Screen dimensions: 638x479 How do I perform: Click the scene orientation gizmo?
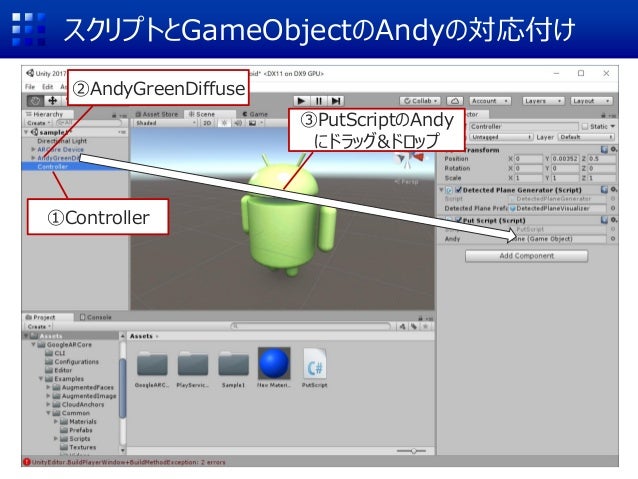411,159
